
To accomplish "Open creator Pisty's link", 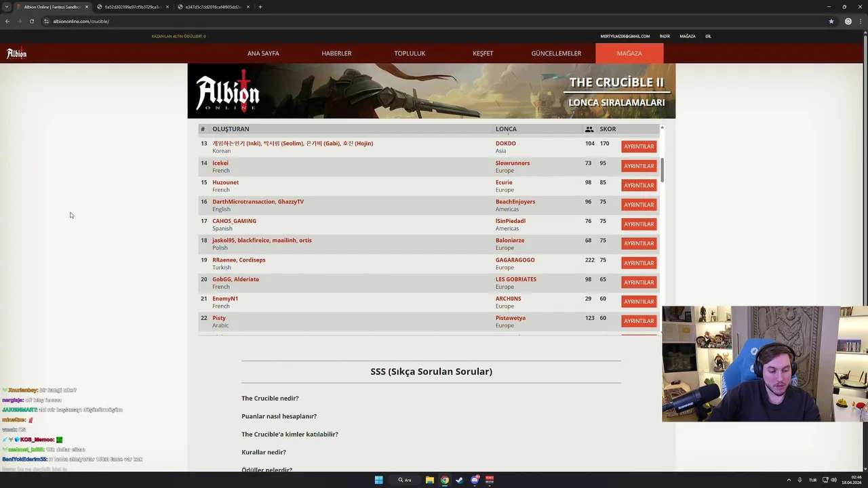I will [x=219, y=318].
